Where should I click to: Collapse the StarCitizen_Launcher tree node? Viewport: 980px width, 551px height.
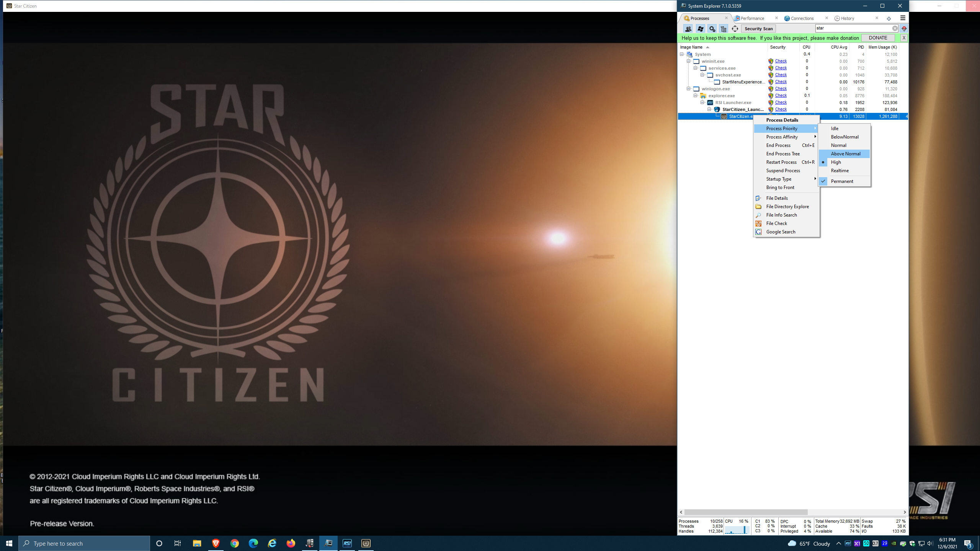click(x=709, y=109)
